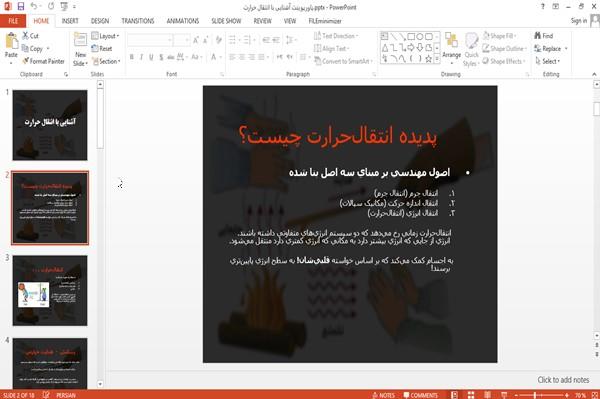Click the zoom out minus button
The width and height of the screenshot is (600, 399).
[516, 395]
